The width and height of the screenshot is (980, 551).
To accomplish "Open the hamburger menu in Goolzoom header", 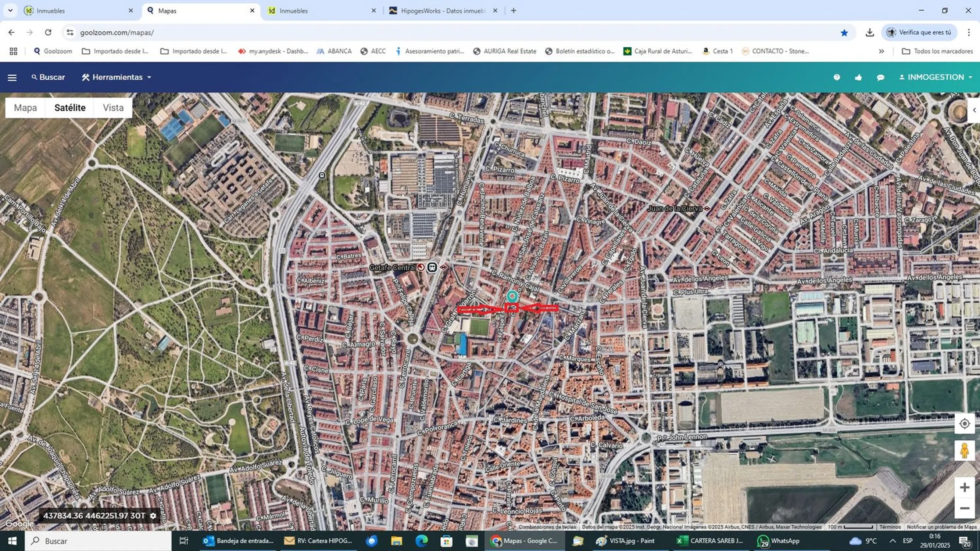I will click(12, 78).
